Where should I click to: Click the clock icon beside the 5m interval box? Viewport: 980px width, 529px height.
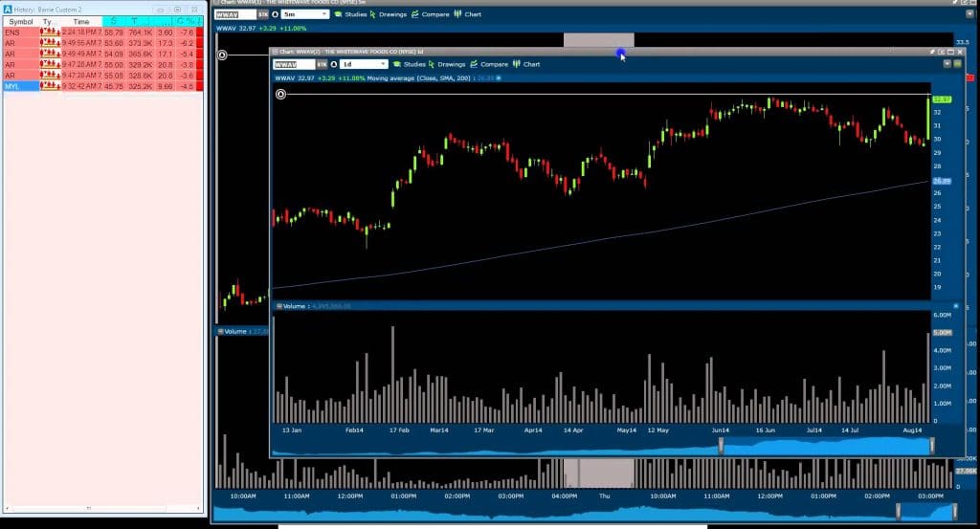point(275,13)
